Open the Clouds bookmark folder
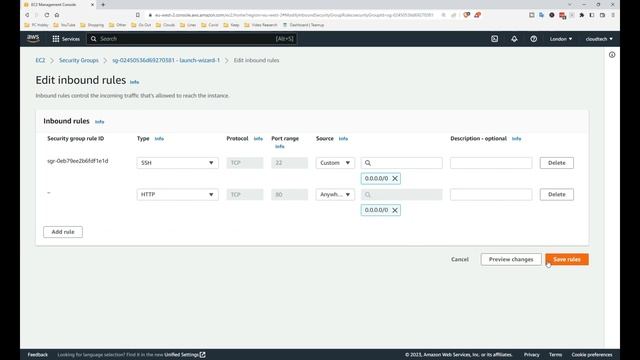The image size is (640, 360). [165, 25]
